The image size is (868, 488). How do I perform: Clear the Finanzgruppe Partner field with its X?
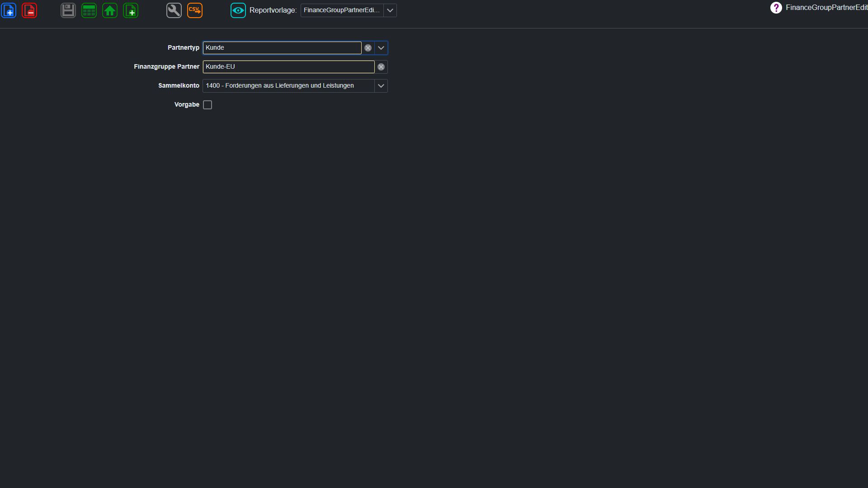pyautogui.click(x=381, y=67)
